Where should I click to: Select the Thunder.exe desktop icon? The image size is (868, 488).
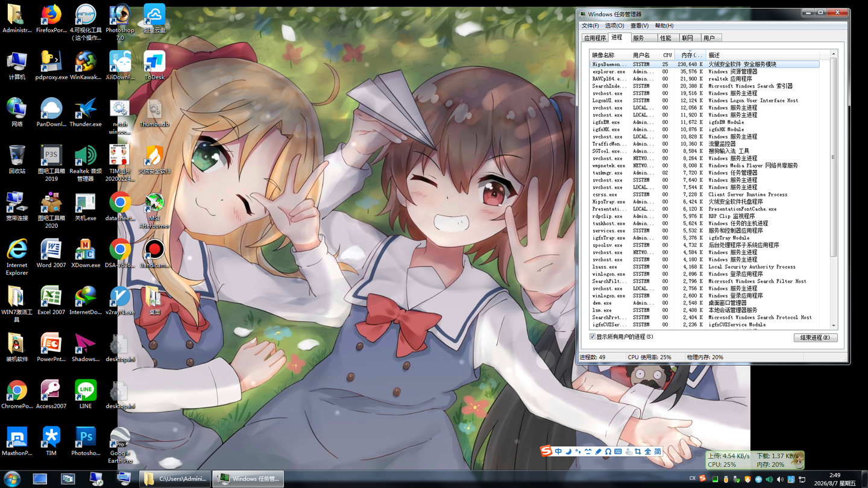[x=86, y=113]
